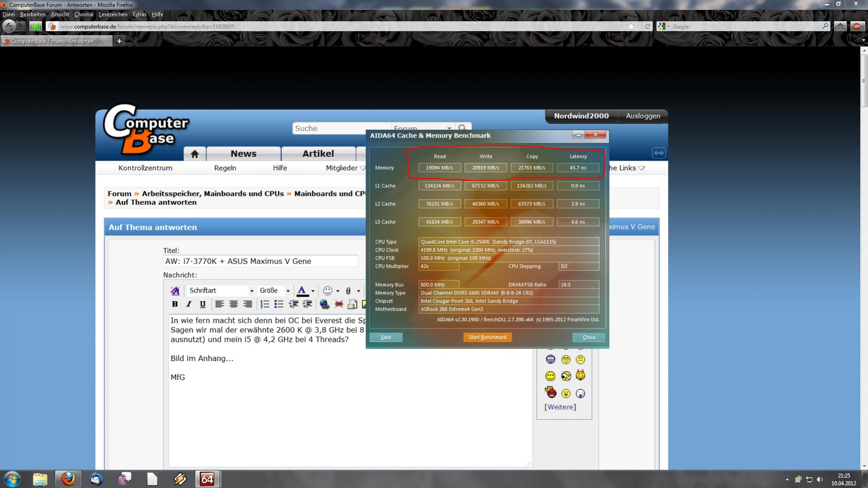Click the Firefox back button
Viewport: 868px width, 488px height.
(9, 26)
